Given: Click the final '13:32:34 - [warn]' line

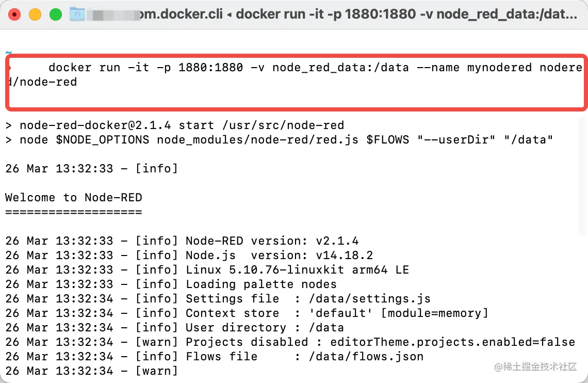Looking at the screenshot, I should (91, 371).
